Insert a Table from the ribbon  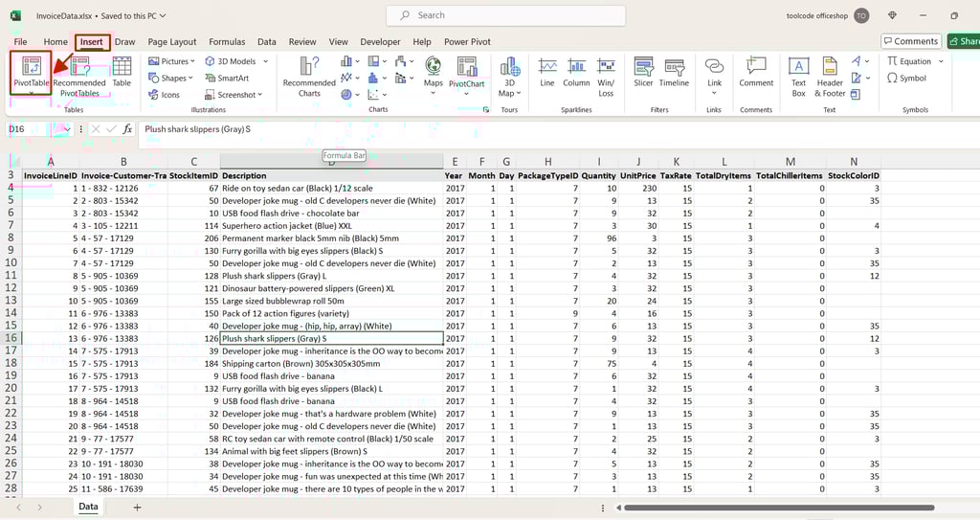(x=122, y=72)
